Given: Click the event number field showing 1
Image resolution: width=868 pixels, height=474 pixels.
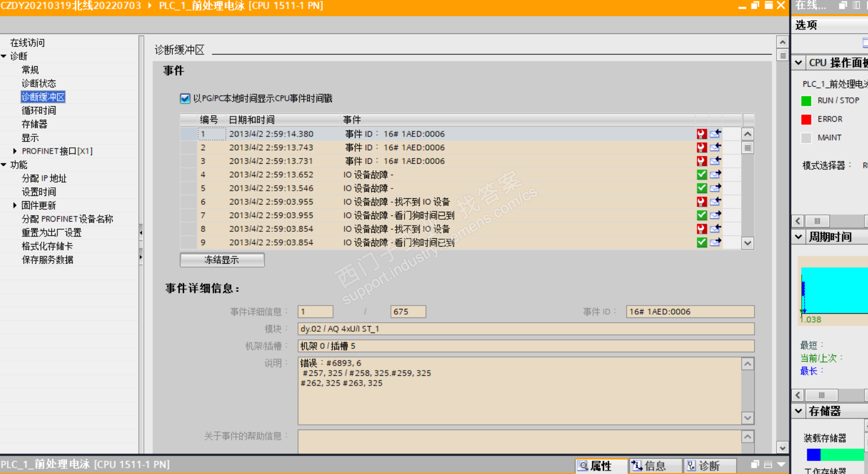Looking at the screenshot, I should click(x=315, y=312).
